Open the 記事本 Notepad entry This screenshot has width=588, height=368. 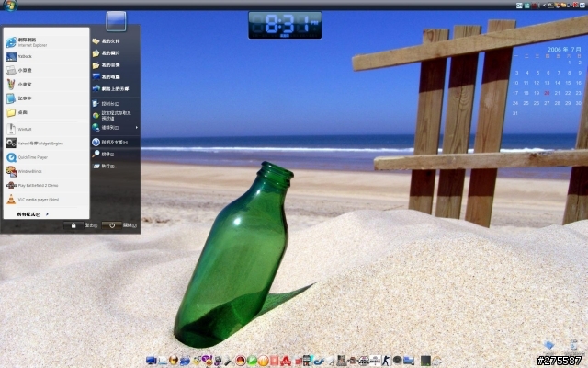[47, 98]
